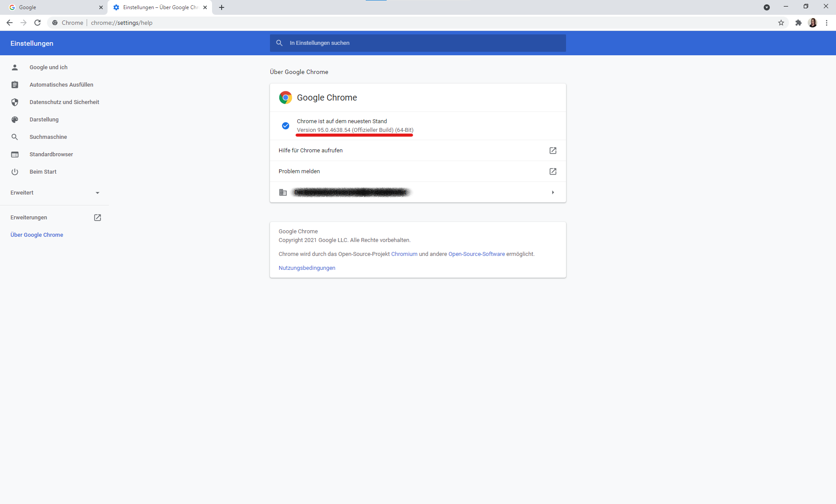Click the Open-Source-Software link

476,254
